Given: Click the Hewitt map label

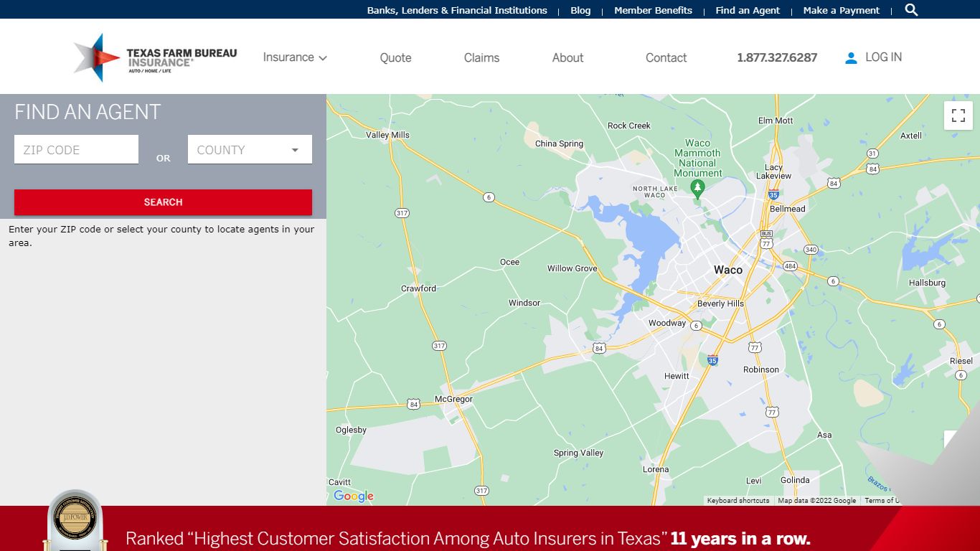Looking at the screenshot, I should 677,376.
